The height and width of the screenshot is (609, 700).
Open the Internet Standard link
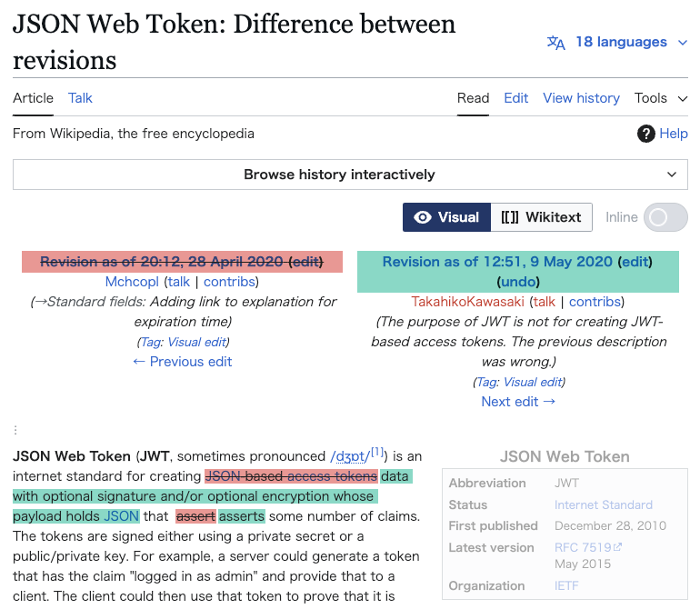[603, 505]
